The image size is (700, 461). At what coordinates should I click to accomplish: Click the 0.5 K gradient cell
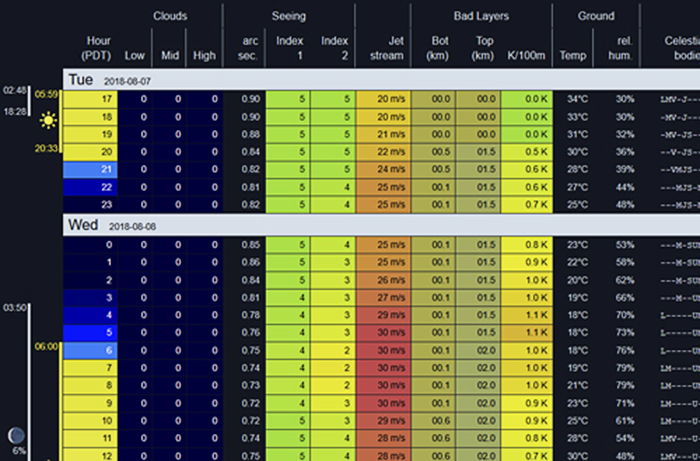click(x=527, y=152)
